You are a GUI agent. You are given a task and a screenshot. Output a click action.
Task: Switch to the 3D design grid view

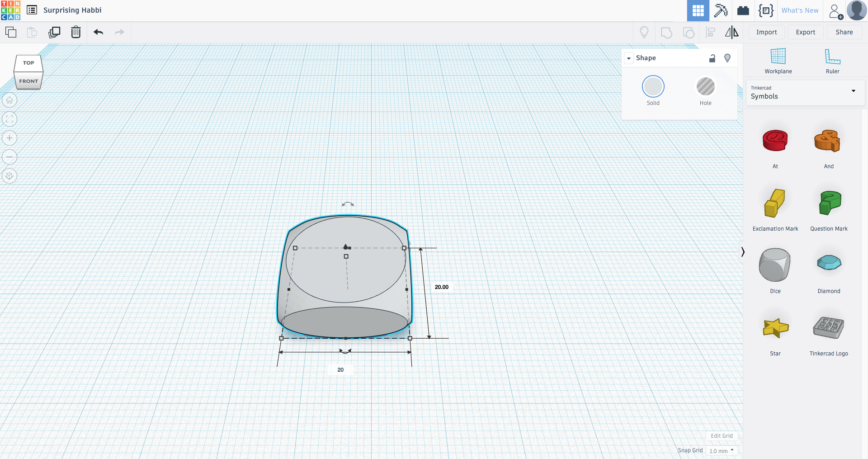(698, 10)
